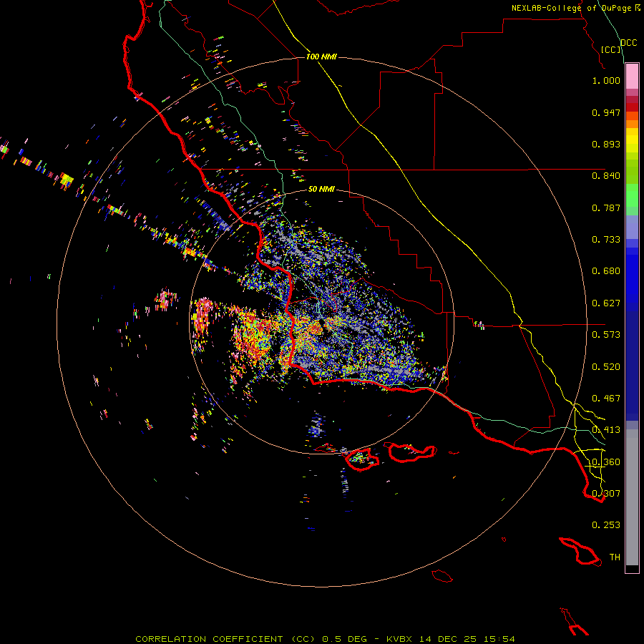
Task: Click the CORRELATION COEFFICIENT (CC) caption text
Action: 225,639
